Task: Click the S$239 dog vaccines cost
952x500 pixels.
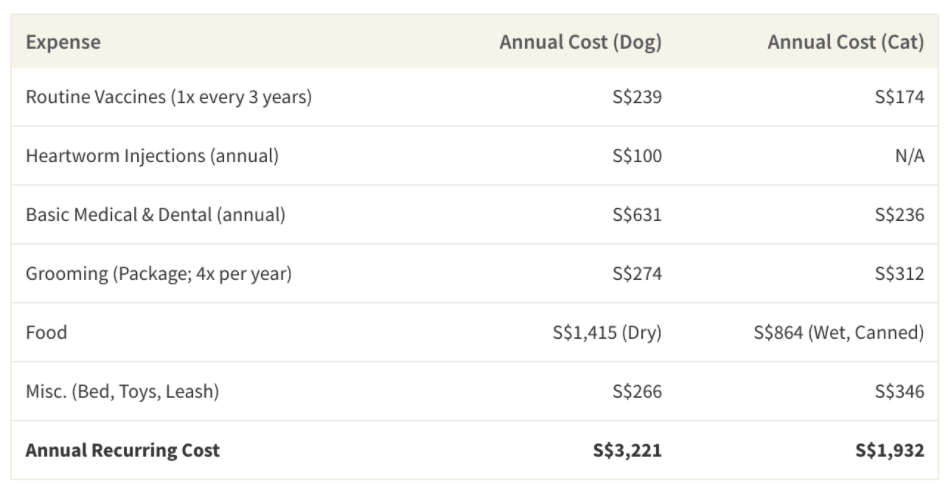Action: click(637, 97)
